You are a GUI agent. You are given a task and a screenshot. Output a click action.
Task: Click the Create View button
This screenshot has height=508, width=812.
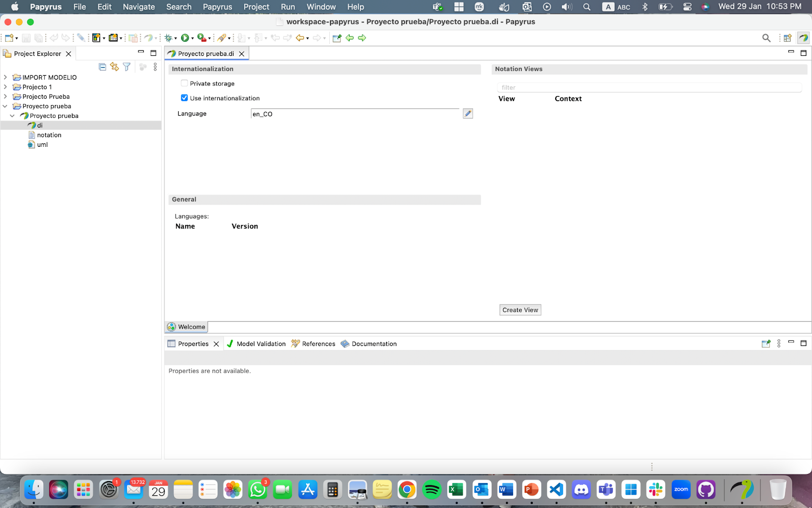tap(520, 310)
